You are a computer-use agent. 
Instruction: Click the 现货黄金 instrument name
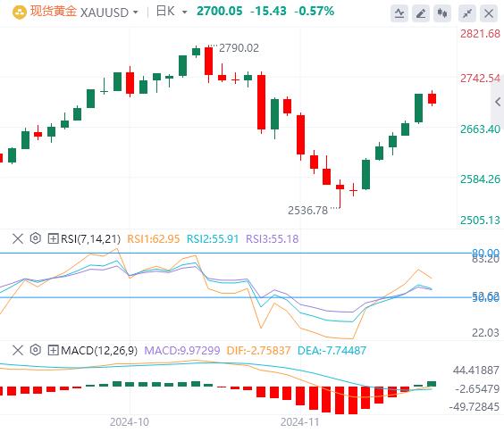[54, 12]
